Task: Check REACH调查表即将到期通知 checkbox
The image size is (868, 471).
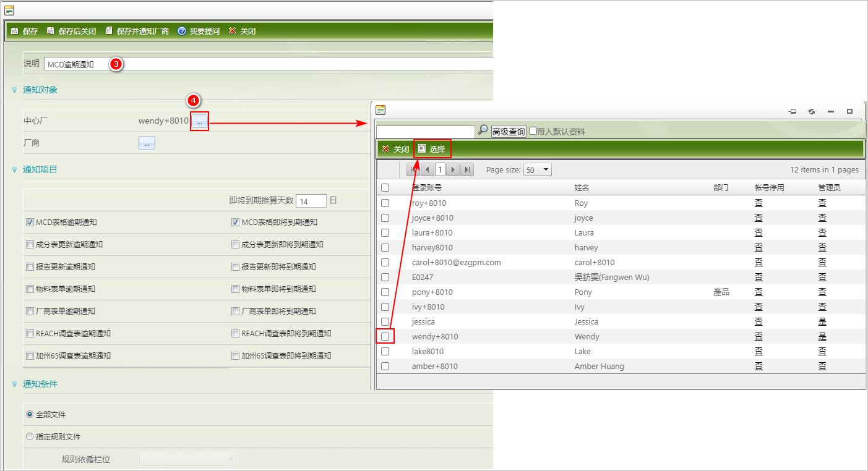Action: [235, 334]
